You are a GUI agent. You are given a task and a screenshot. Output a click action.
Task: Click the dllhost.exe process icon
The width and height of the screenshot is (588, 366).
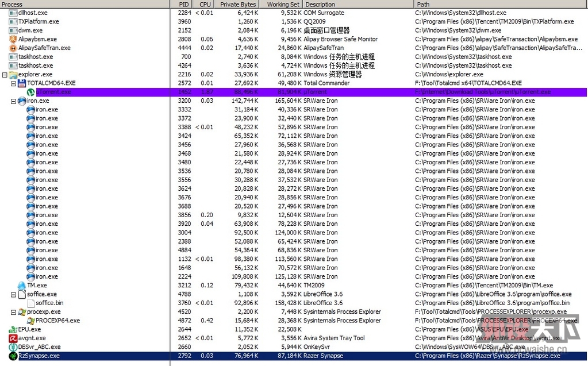tap(13, 13)
